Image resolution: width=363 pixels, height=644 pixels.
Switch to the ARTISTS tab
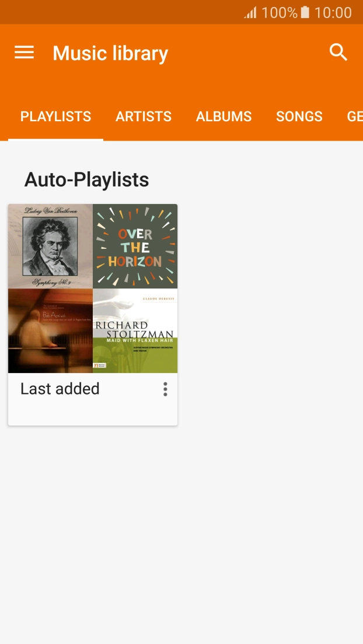point(144,117)
